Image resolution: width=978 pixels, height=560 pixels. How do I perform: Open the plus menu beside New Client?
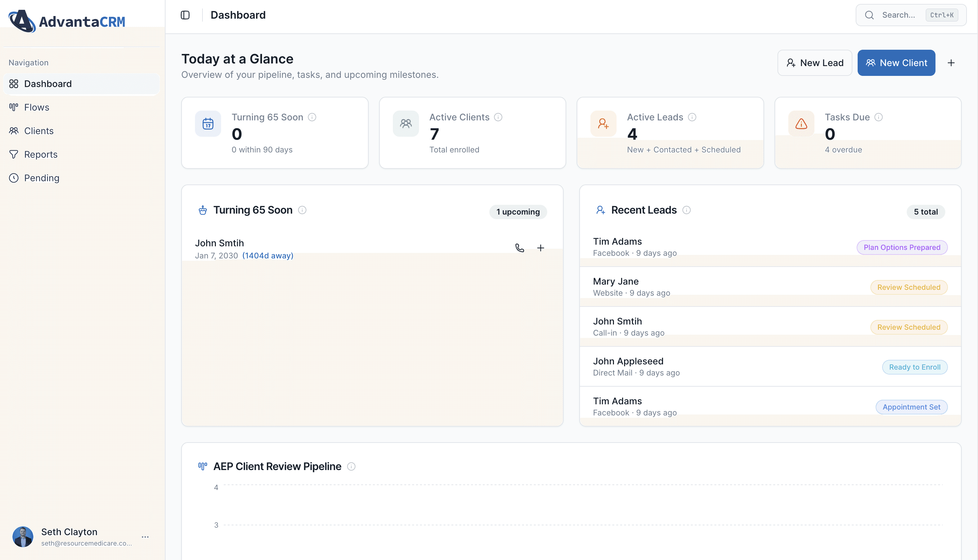951,63
